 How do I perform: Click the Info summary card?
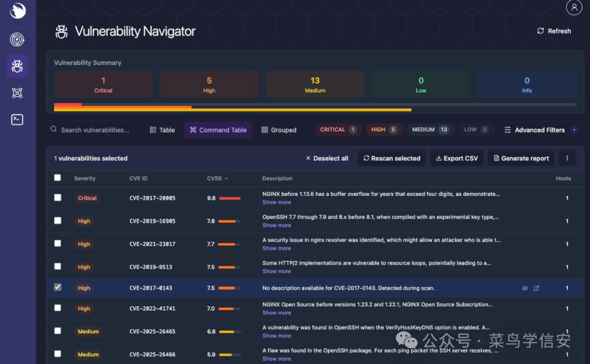click(x=527, y=85)
